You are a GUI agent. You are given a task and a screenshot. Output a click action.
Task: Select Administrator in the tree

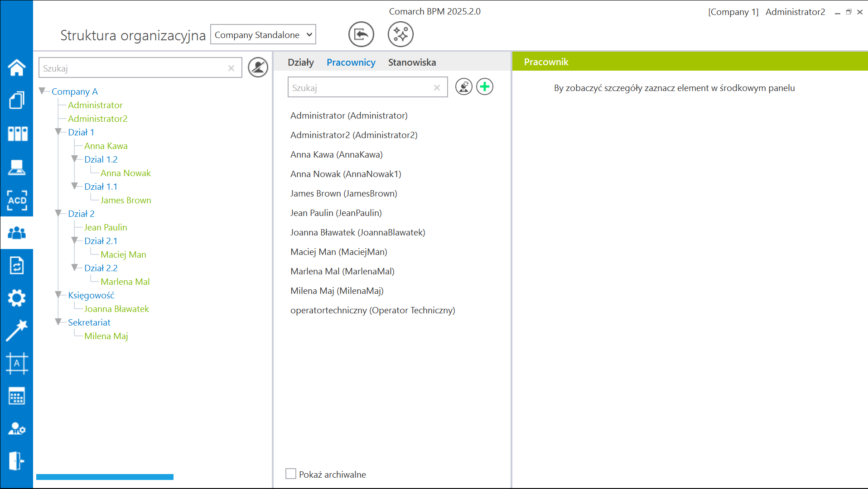pos(95,105)
